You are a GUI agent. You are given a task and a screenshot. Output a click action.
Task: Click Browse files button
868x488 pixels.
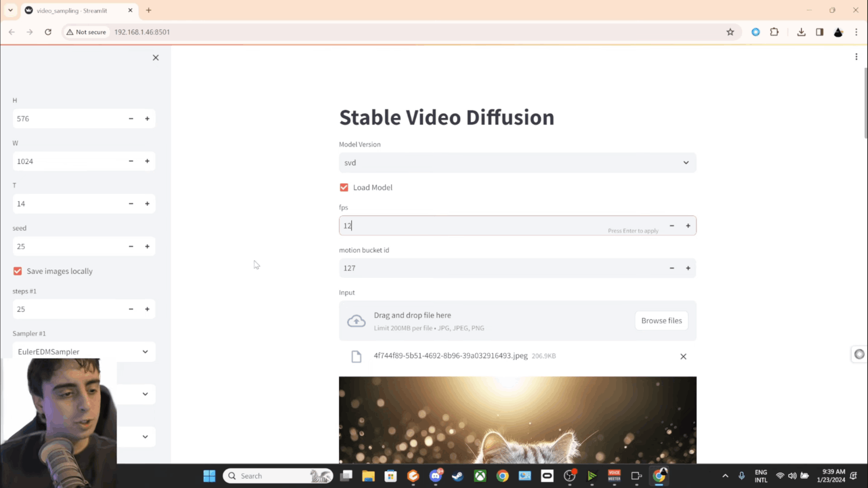pyautogui.click(x=661, y=320)
